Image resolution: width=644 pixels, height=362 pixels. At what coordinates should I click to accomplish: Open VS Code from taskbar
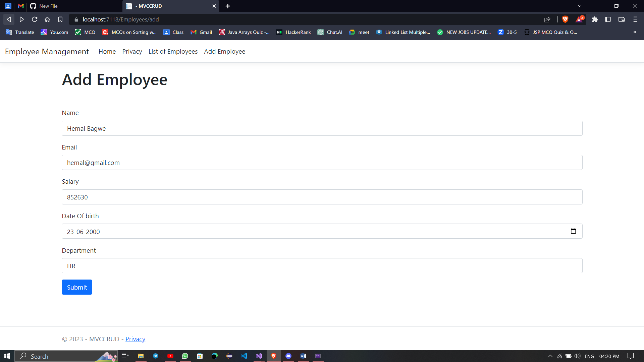[244, 356]
